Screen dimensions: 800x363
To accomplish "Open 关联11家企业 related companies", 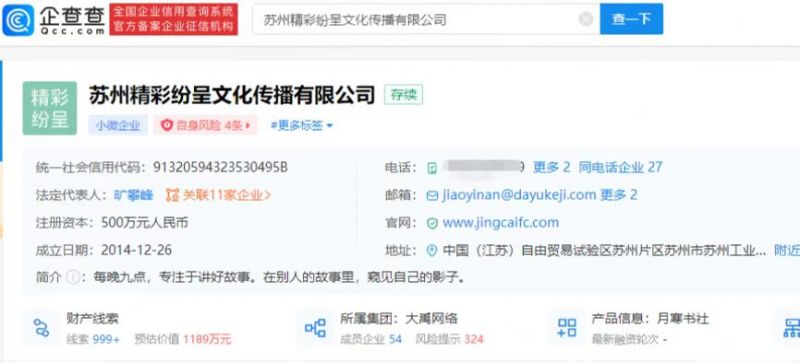I will (227, 195).
